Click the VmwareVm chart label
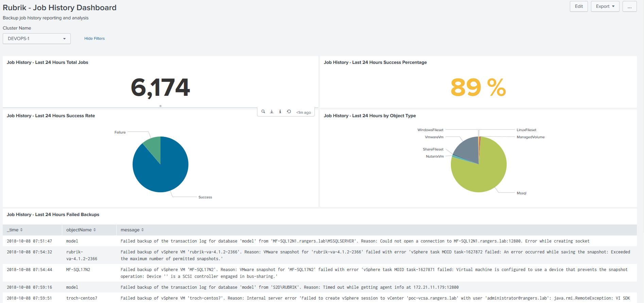Image resolution: width=644 pixels, height=303 pixels. click(x=434, y=137)
